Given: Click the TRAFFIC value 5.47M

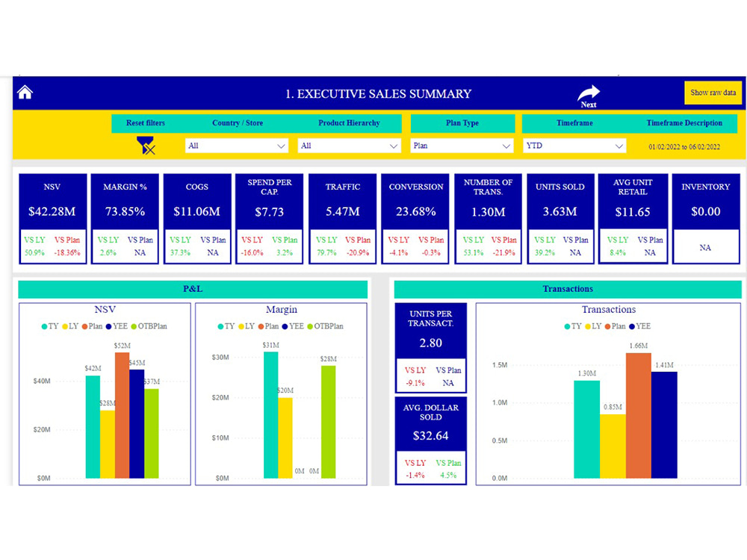Looking at the screenshot, I should pyautogui.click(x=343, y=211).
